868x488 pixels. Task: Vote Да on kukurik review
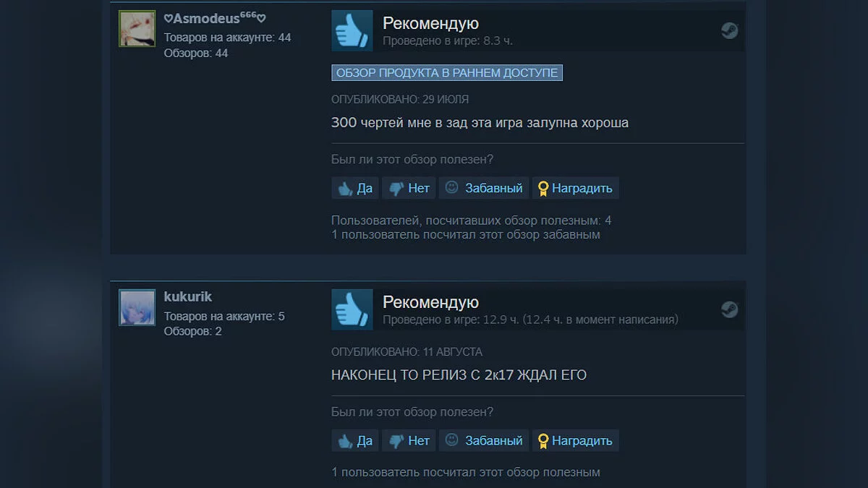click(x=355, y=440)
